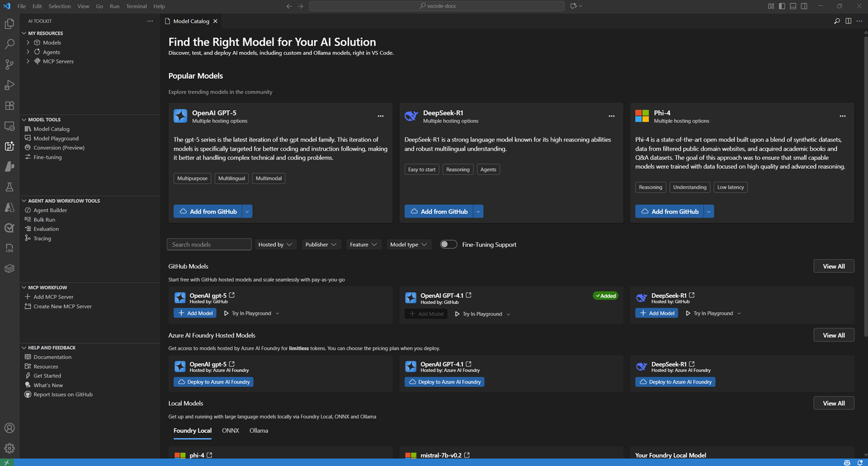Image resolution: width=868 pixels, height=466 pixels.
Task: Click the more options ellipsis on DeepSeek-R1 card
Action: [x=611, y=116]
